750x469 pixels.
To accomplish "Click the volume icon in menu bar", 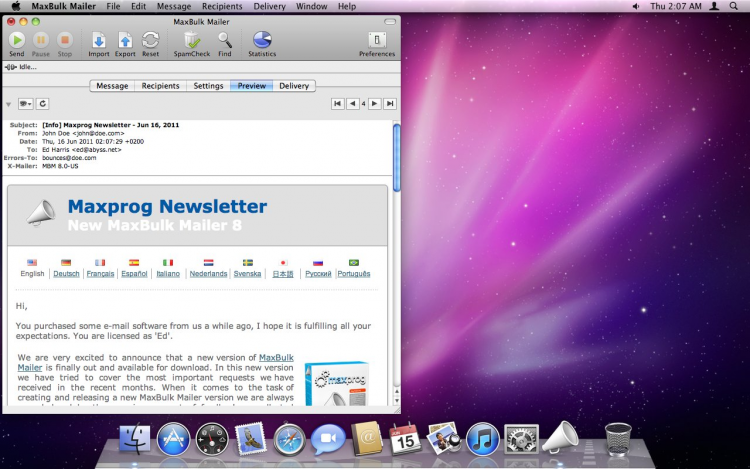I will click(636, 6).
